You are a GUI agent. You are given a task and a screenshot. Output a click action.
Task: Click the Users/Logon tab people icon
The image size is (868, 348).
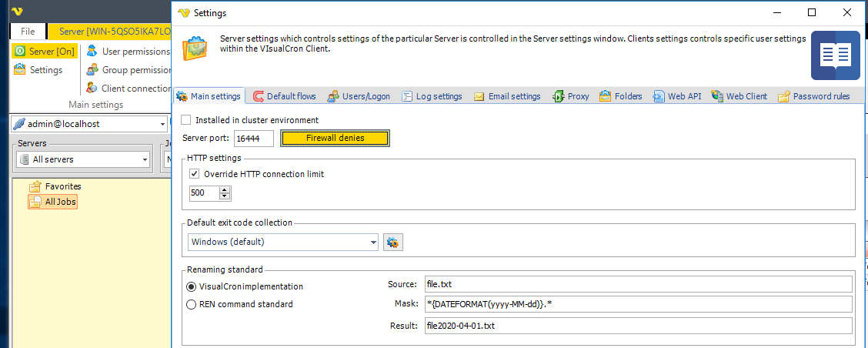332,96
